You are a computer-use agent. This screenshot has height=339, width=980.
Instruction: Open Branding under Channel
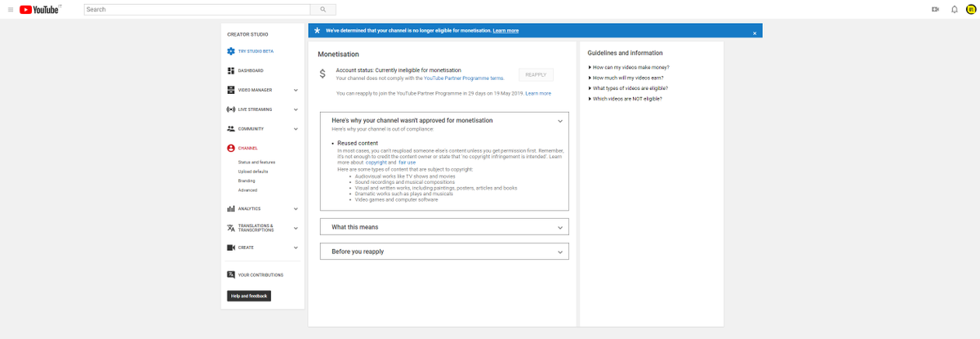pos(247,181)
